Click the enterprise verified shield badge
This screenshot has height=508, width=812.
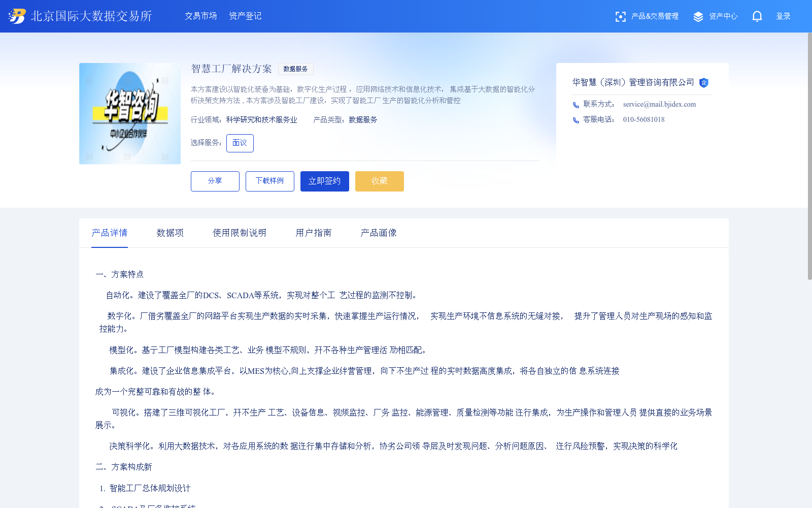(704, 83)
